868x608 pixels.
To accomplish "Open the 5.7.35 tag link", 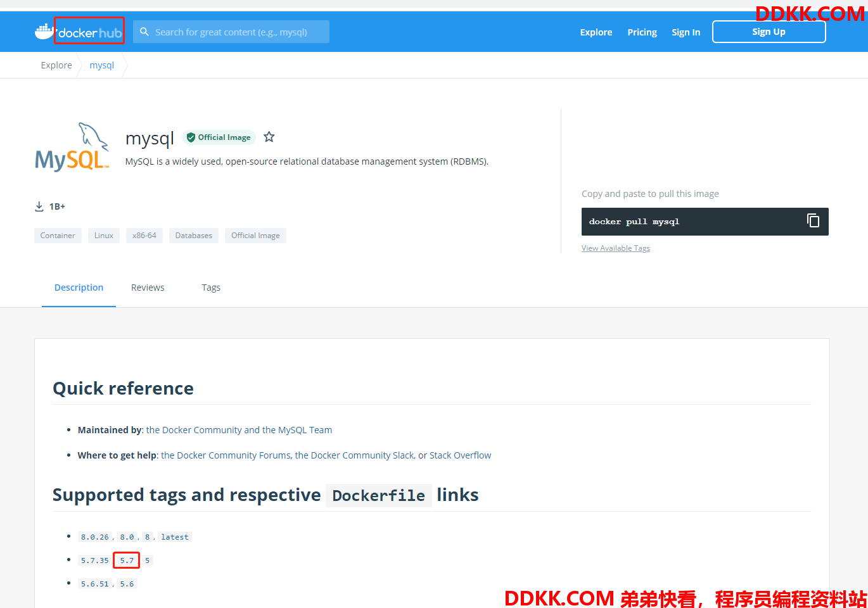I will click(x=95, y=560).
